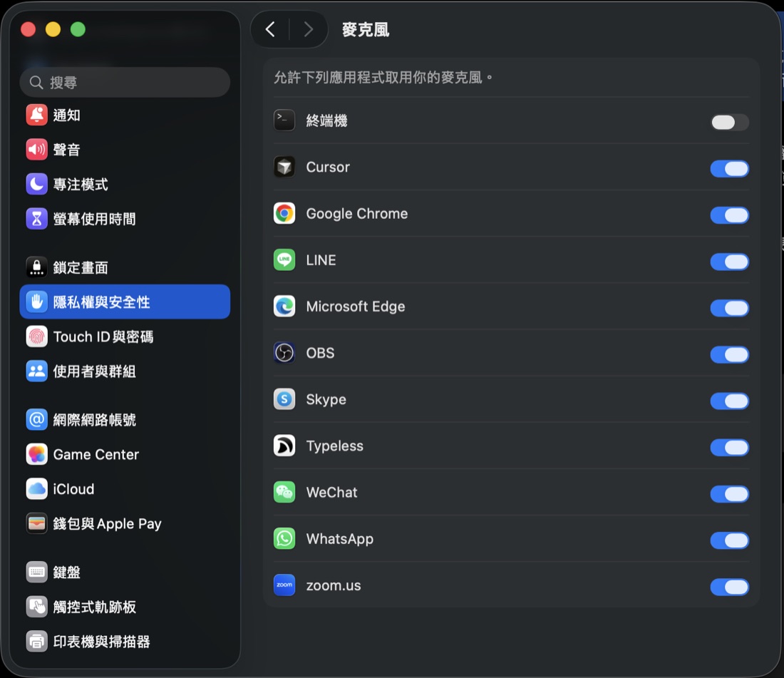Click the iCloud cloud icon

click(36, 488)
